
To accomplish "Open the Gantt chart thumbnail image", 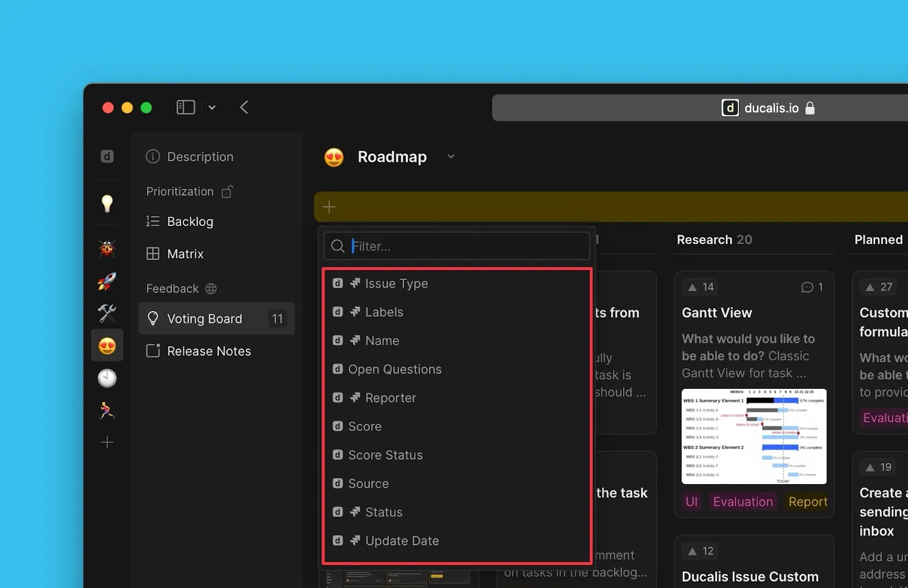I will point(754,436).
